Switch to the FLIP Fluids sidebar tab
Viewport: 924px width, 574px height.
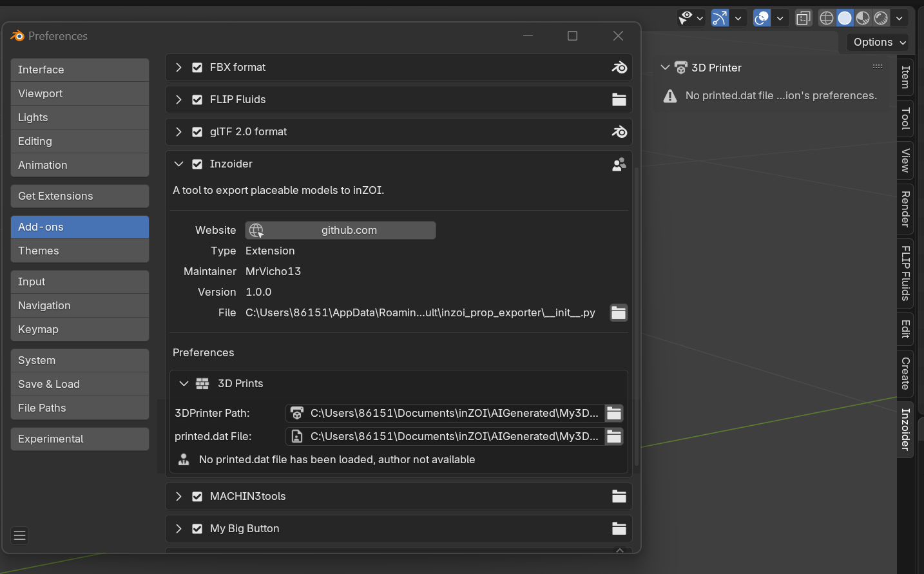905,273
